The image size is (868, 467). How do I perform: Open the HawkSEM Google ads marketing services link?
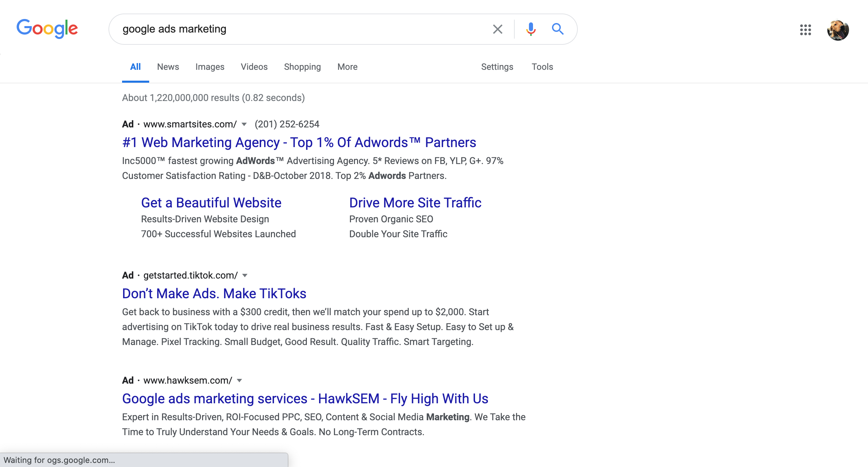tap(305, 399)
